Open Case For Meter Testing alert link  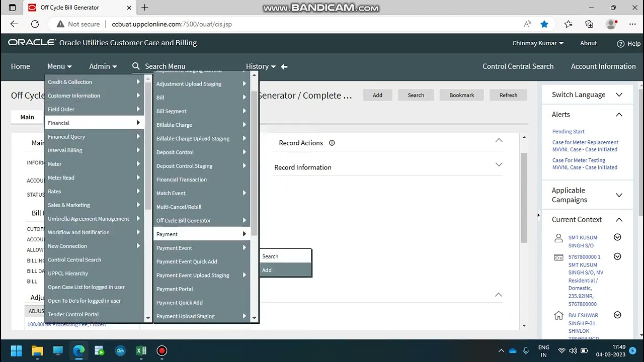pos(585,164)
